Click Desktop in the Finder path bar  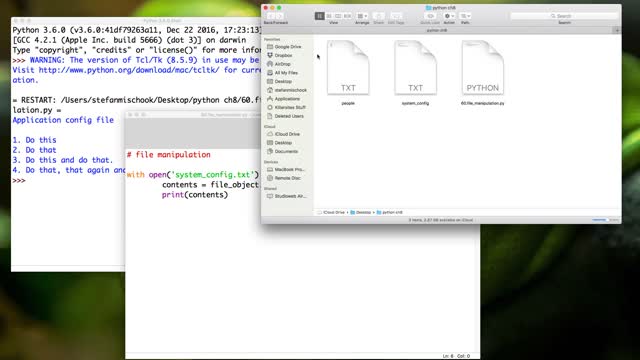361,212
